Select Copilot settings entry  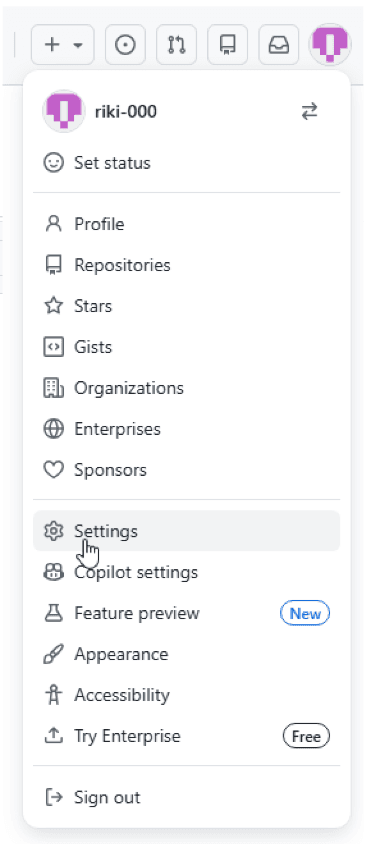(186, 572)
